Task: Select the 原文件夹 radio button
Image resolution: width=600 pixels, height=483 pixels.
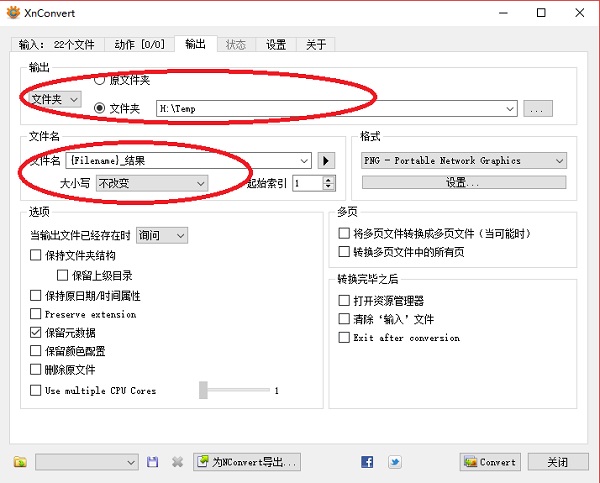Action: point(99,79)
